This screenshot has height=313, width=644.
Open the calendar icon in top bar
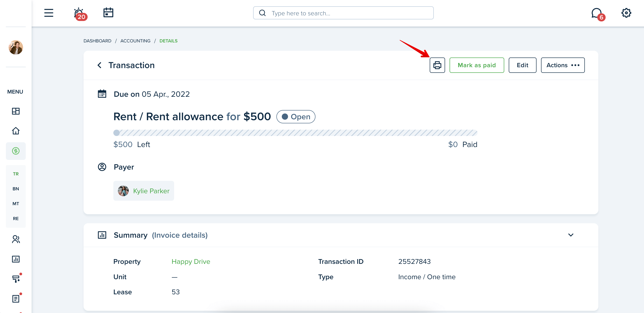[x=108, y=13]
